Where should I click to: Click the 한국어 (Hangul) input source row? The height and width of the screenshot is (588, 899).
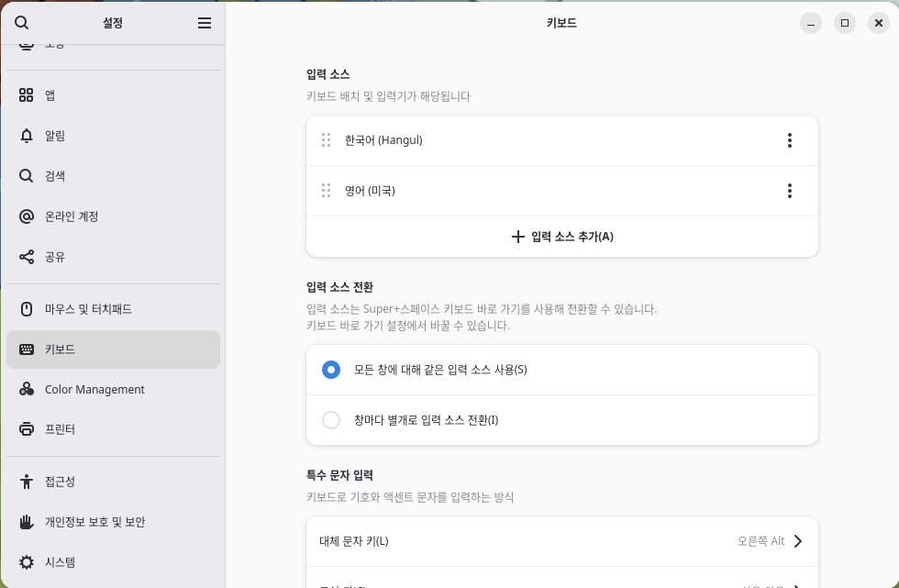click(561, 140)
